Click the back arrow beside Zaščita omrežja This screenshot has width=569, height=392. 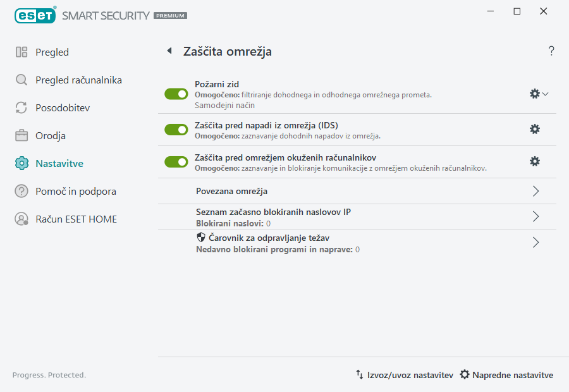click(x=169, y=51)
